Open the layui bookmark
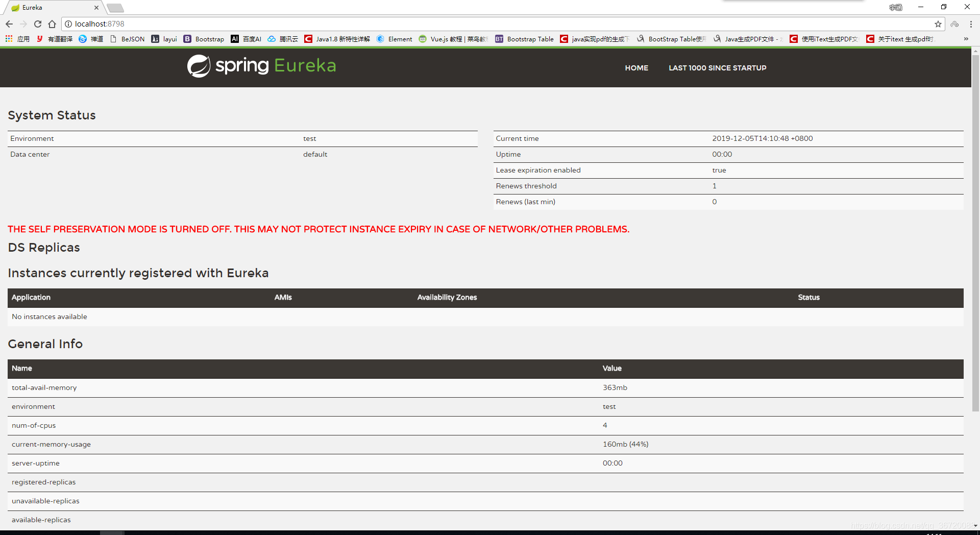Viewport: 980px width, 535px height. [164, 39]
